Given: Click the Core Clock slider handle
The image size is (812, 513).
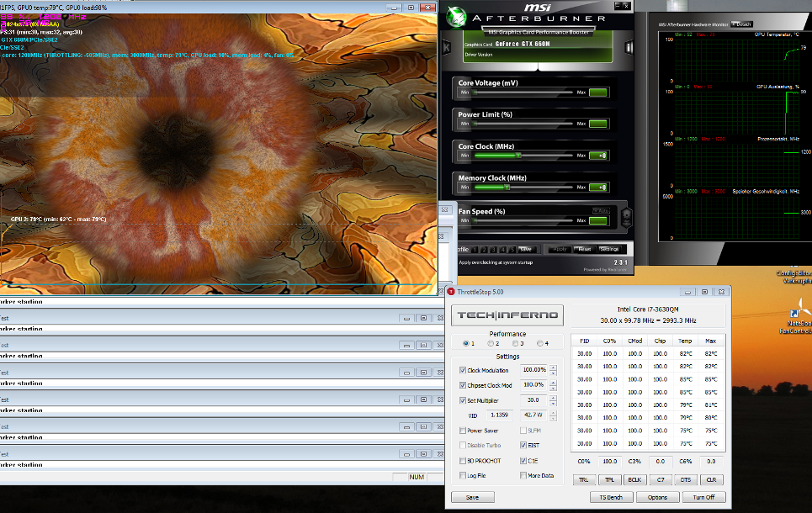Looking at the screenshot, I should [517, 156].
